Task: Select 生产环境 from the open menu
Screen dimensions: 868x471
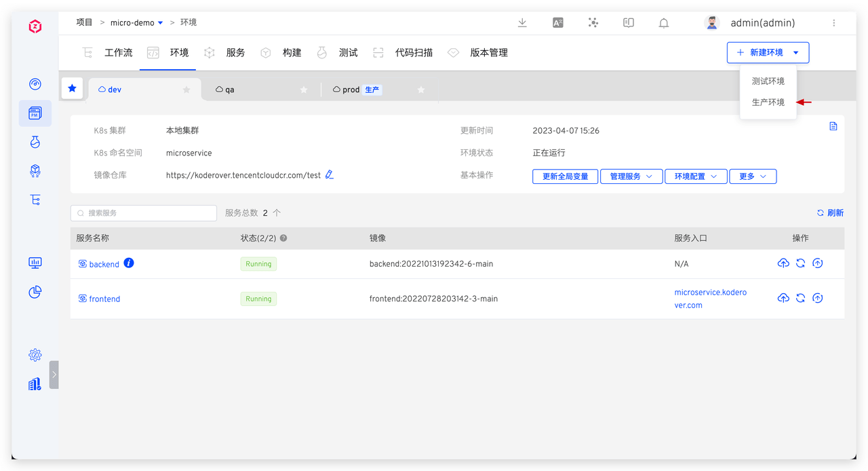Action: (768, 102)
